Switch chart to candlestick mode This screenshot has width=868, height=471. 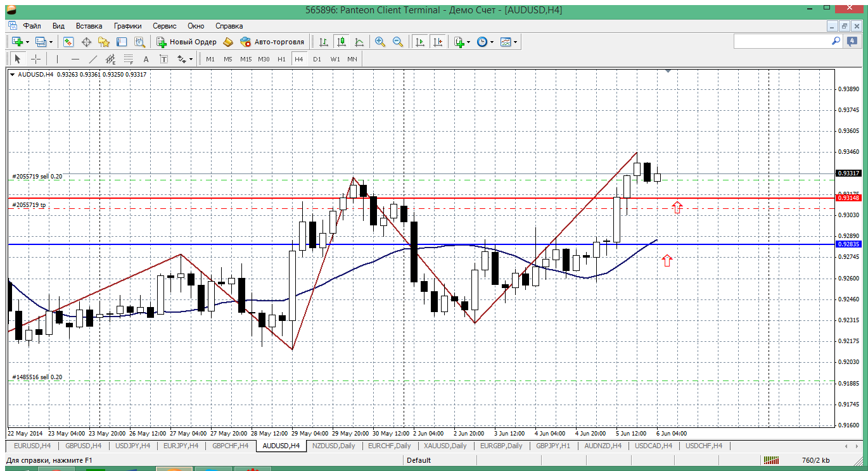341,42
